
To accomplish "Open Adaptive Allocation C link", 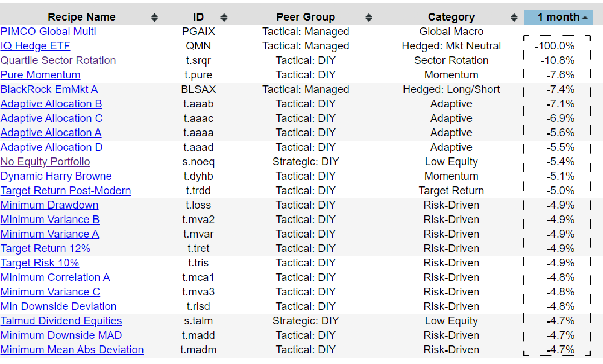I will [x=52, y=118].
